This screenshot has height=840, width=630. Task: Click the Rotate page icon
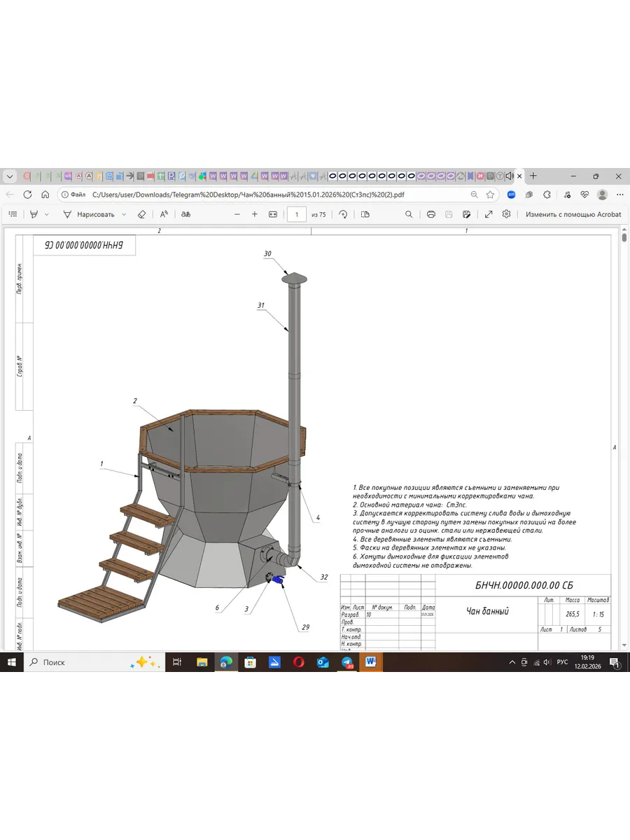point(343,214)
